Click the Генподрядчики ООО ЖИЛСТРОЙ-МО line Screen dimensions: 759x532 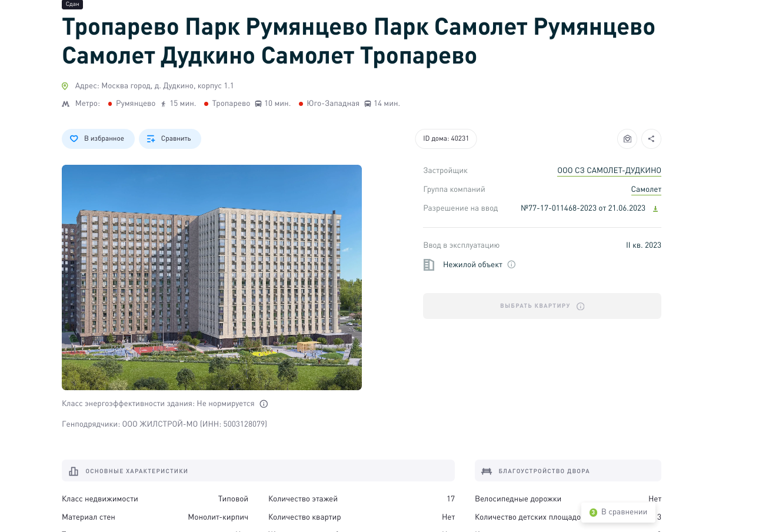pos(164,424)
